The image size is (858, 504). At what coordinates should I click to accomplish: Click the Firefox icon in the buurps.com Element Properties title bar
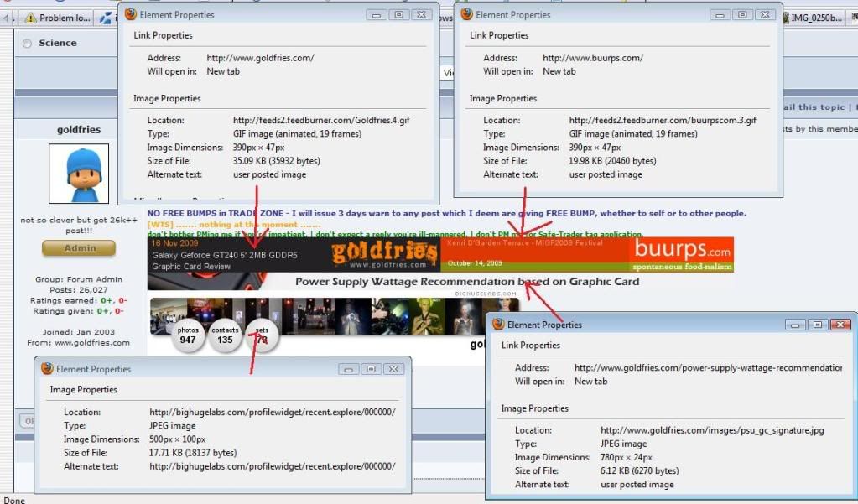coord(466,14)
